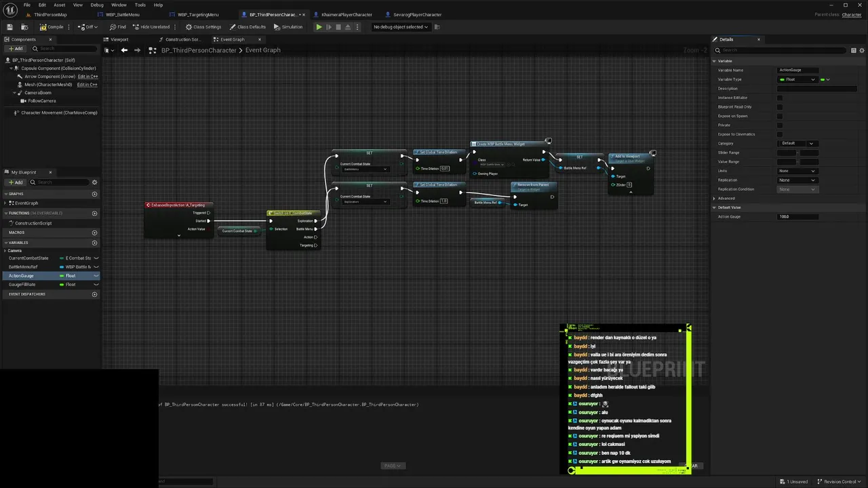The height and width of the screenshot is (488, 868).
Task: Add a new function
Action: tap(94, 213)
